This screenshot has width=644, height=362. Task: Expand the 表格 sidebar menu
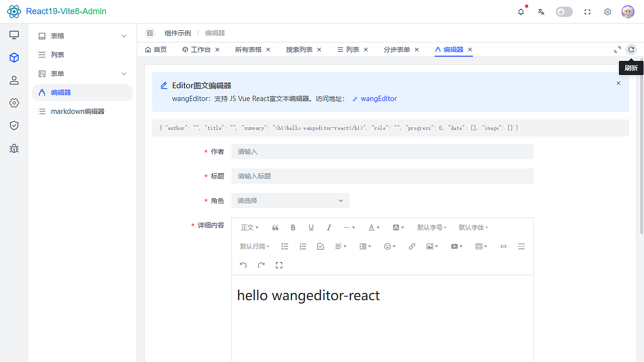[83, 36]
